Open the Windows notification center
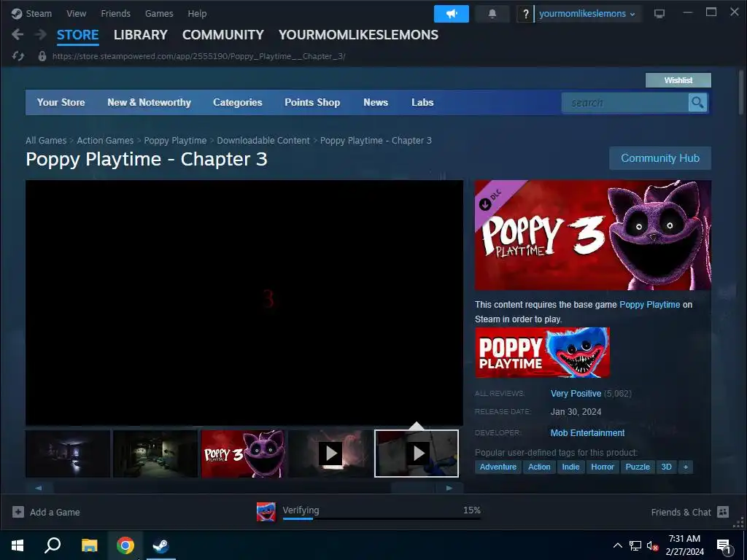Viewport: 747px width, 560px height. pyautogui.click(x=724, y=547)
